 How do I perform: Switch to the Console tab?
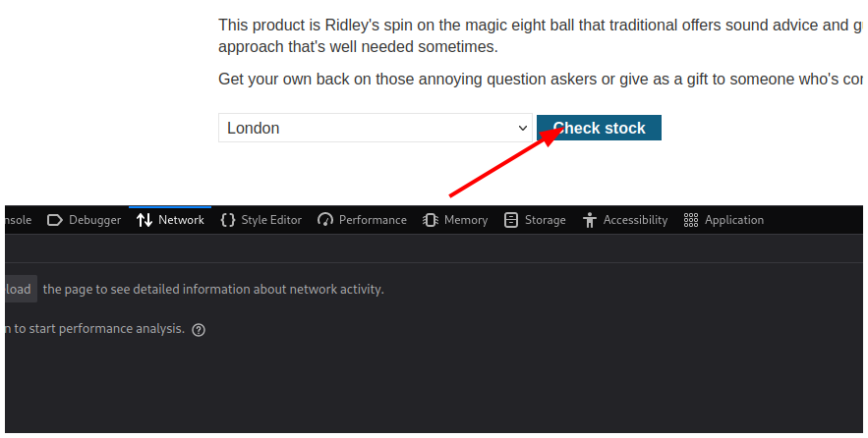17,220
